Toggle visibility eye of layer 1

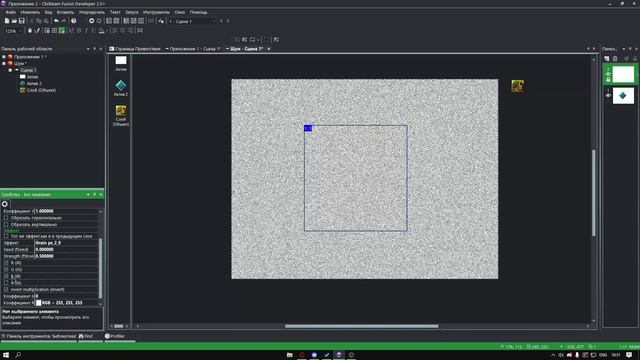pos(608,96)
